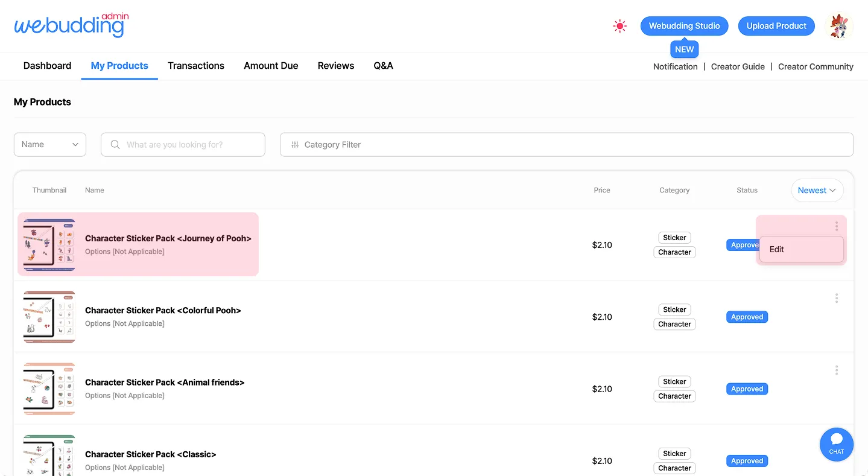Switch to the Transactions tab
Screen dimensions: 868x476
pyautogui.click(x=196, y=66)
